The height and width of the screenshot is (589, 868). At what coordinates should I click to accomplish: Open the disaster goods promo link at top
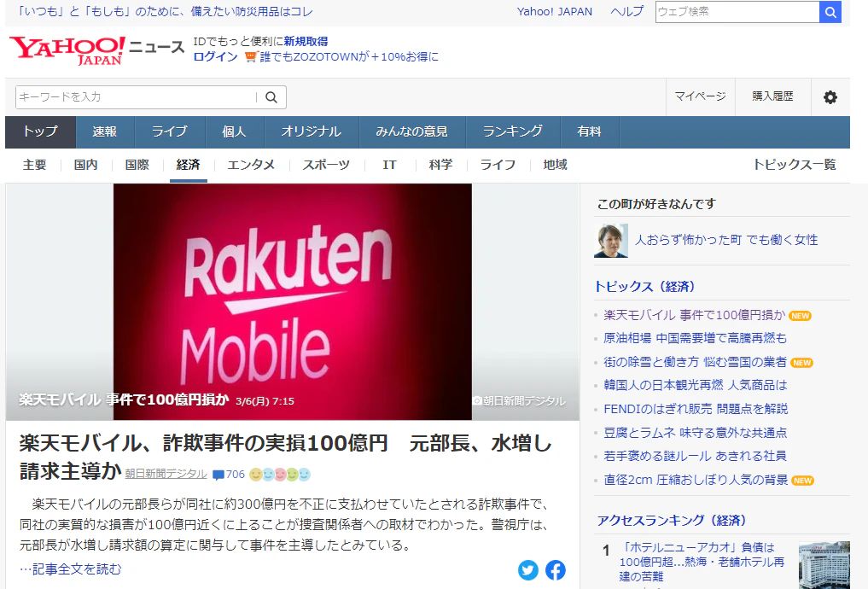tap(165, 12)
